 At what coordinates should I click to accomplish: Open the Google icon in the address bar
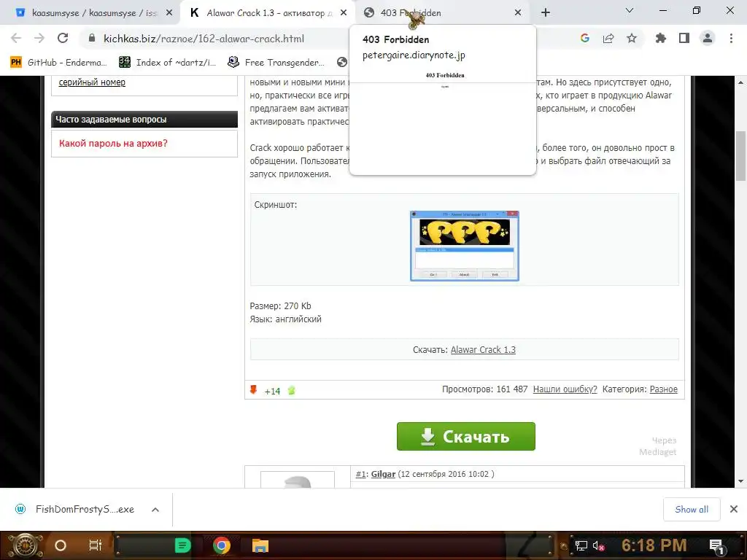click(x=584, y=38)
